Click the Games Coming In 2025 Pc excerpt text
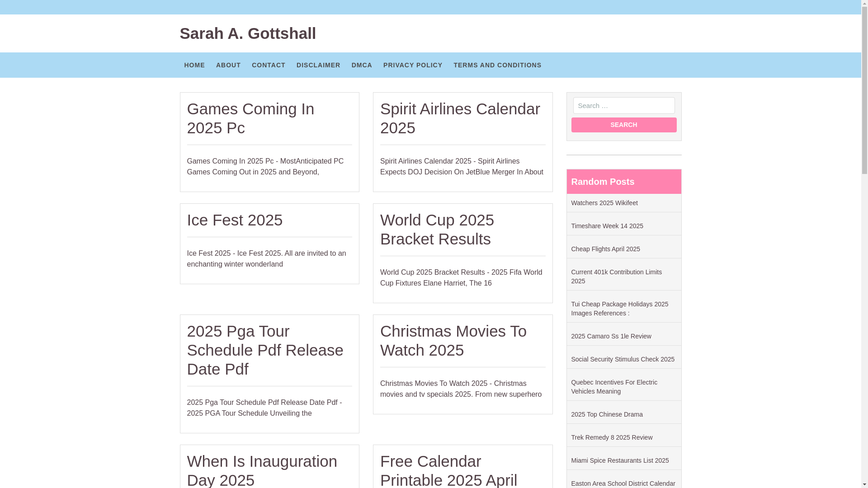 tap(265, 167)
